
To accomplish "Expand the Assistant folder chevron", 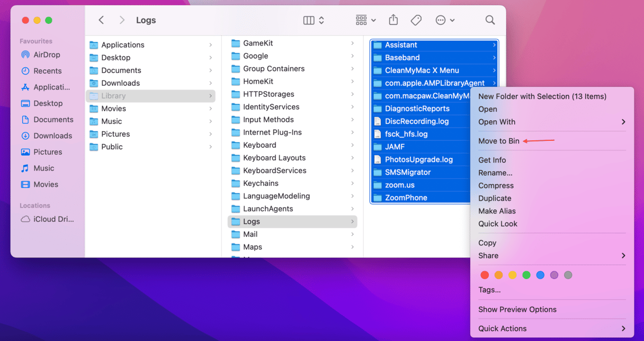I will 494,45.
